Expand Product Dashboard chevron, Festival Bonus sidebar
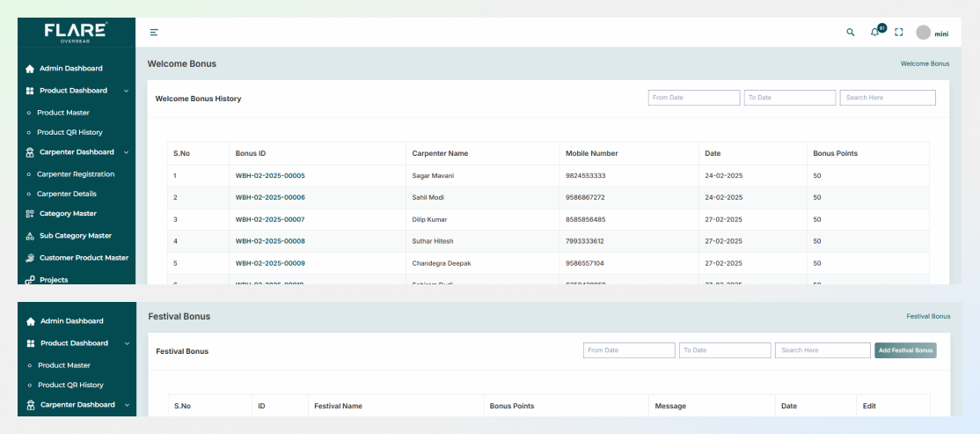 (x=127, y=343)
